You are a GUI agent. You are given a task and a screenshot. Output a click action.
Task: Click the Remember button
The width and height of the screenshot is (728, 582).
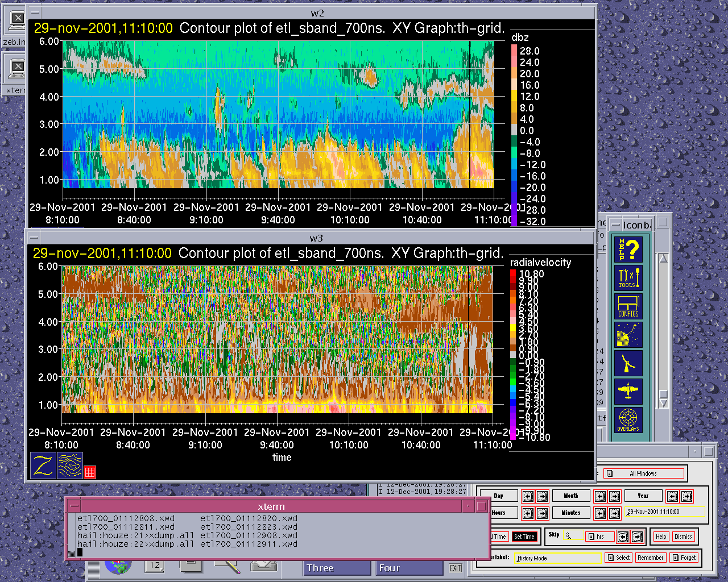tap(650, 558)
